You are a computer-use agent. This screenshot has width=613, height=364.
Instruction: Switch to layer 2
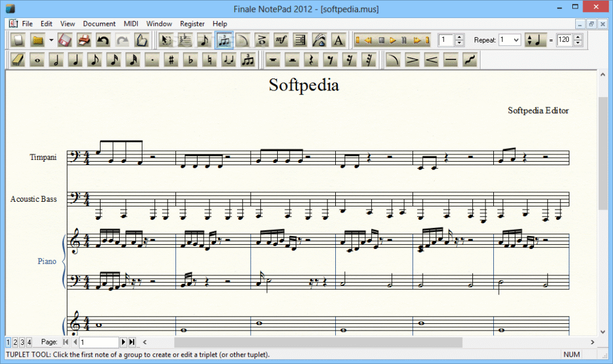click(15, 342)
